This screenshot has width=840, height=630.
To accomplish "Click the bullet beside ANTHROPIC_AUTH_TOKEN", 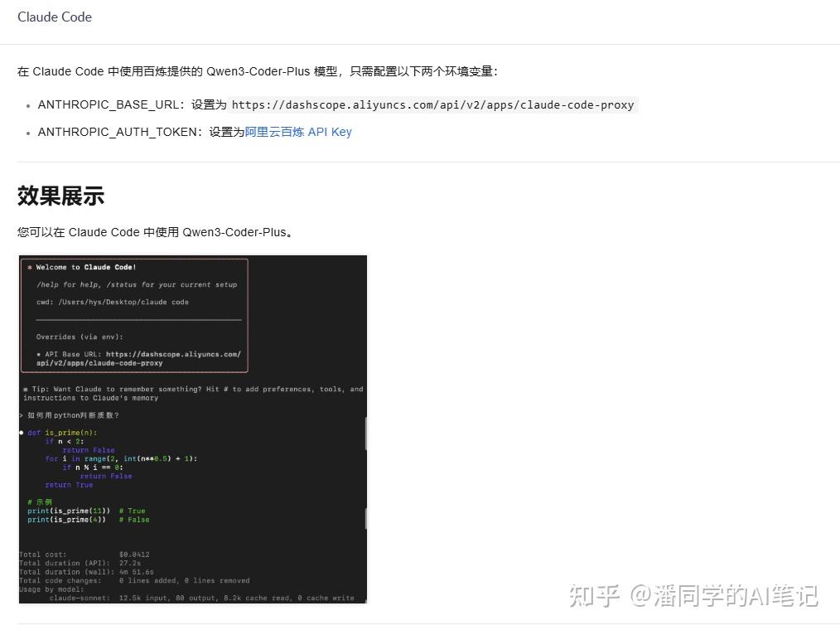I will 29,133.
